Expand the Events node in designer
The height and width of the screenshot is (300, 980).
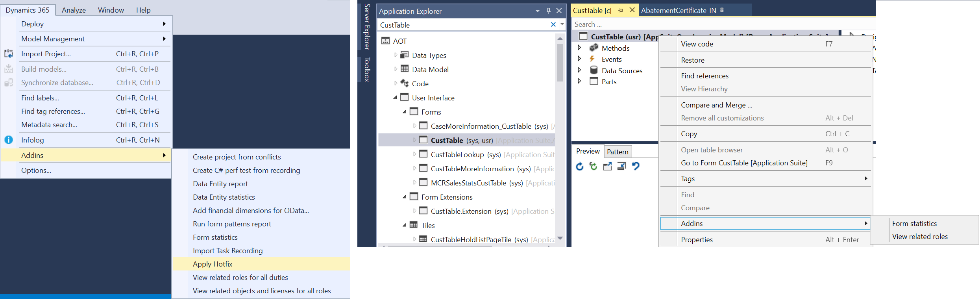[579, 59]
